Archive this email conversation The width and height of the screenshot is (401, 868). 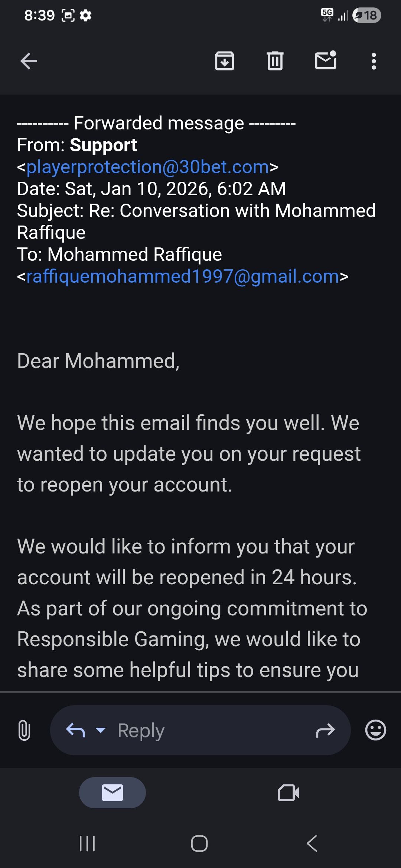point(225,61)
